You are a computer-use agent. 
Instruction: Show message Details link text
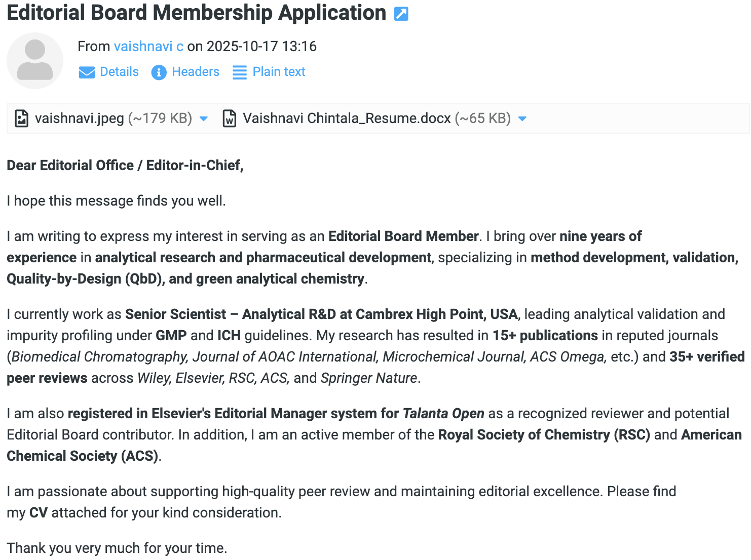pos(119,72)
